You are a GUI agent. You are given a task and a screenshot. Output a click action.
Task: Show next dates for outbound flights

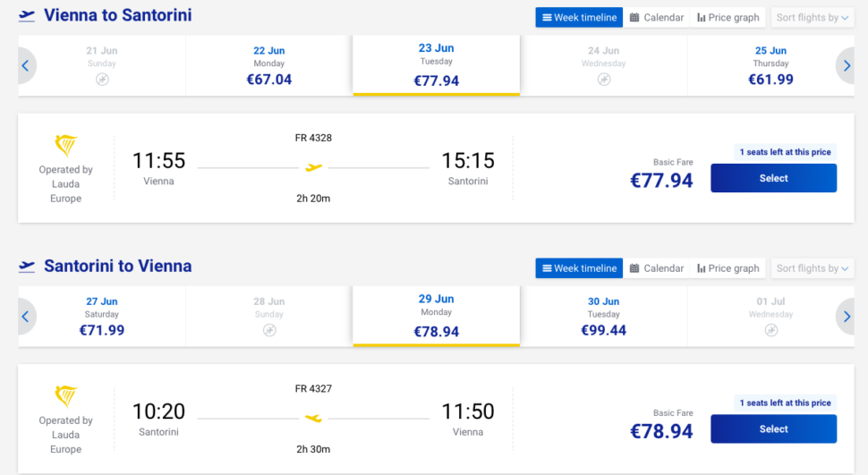pos(847,65)
